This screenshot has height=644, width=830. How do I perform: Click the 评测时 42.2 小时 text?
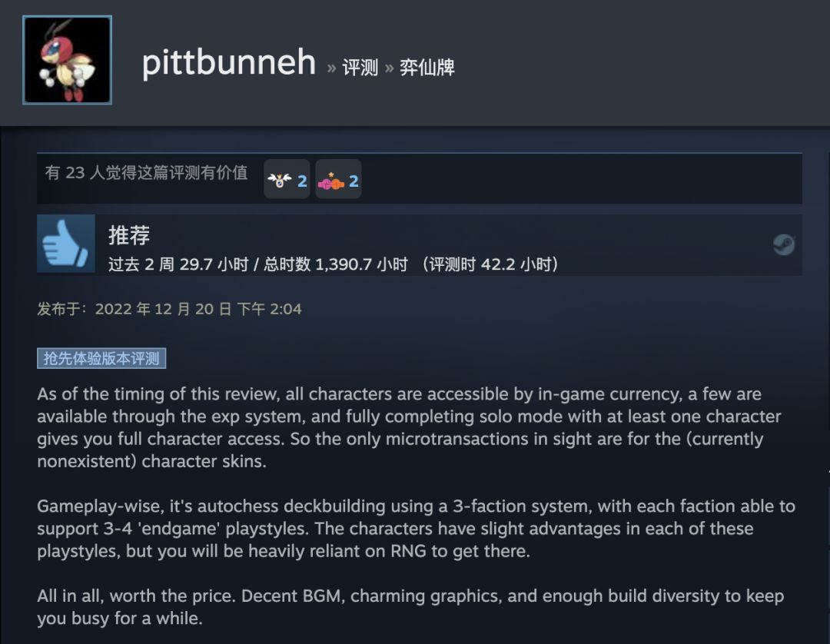[x=494, y=264]
